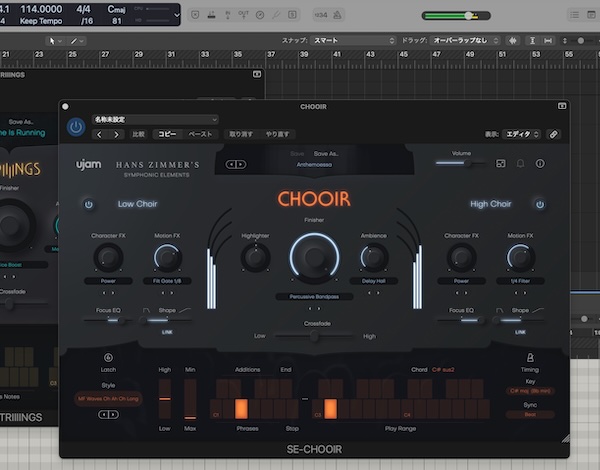Click the notification bell icon
This screenshot has height=470, width=600.
520,164
